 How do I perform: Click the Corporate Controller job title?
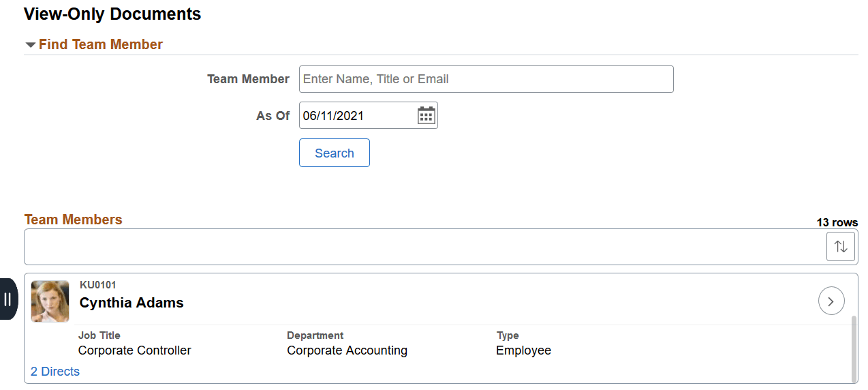[135, 350]
